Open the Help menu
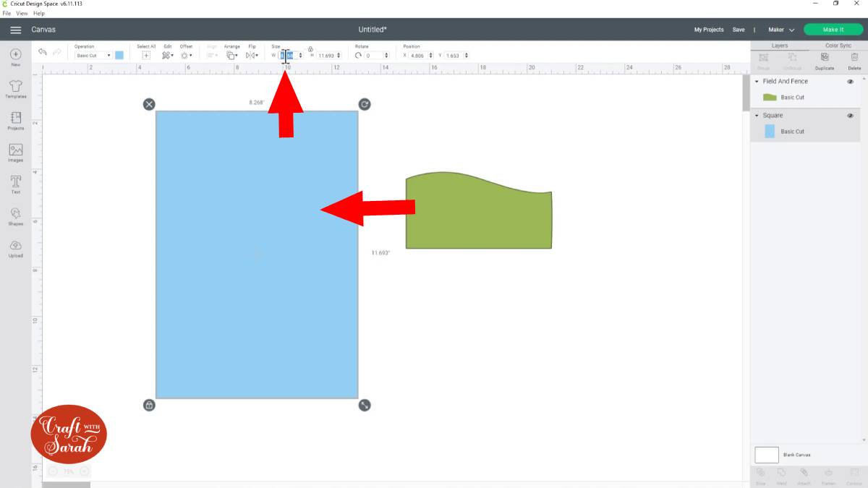The height and width of the screenshot is (488, 868). (x=38, y=13)
